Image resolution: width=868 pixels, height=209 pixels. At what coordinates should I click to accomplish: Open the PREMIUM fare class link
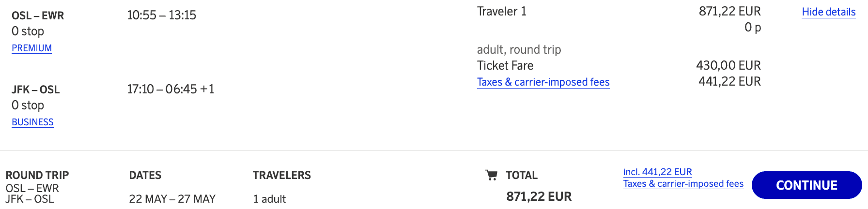[31, 48]
